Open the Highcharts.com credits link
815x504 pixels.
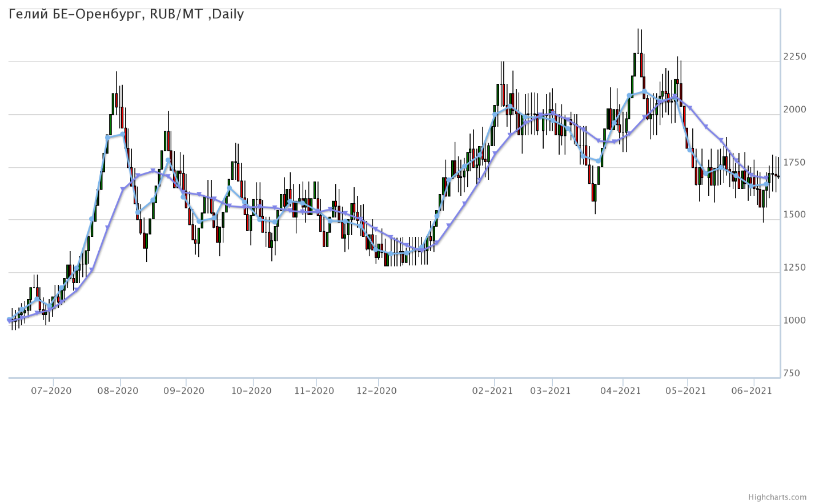(785, 498)
